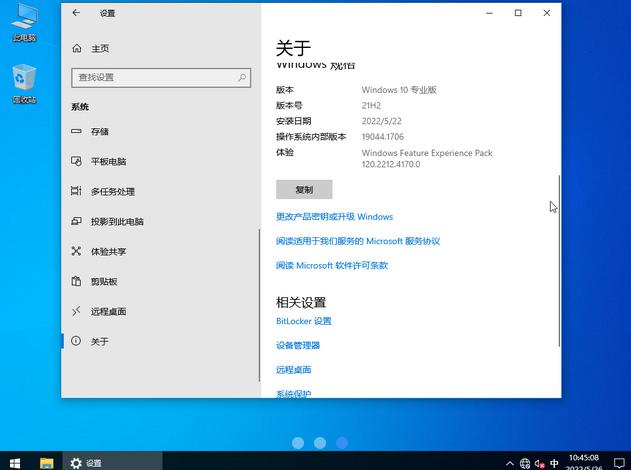Viewport: 631px width, 470px height.
Task: Open BitLocker 设置 link
Action: pyautogui.click(x=304, y=321)
